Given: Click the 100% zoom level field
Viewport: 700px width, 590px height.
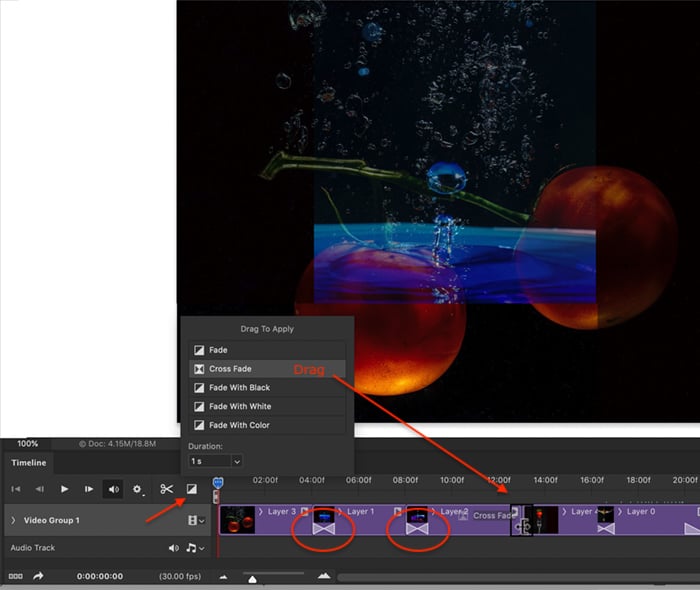Looking at the screenshot, I should [x=27, y=444].
